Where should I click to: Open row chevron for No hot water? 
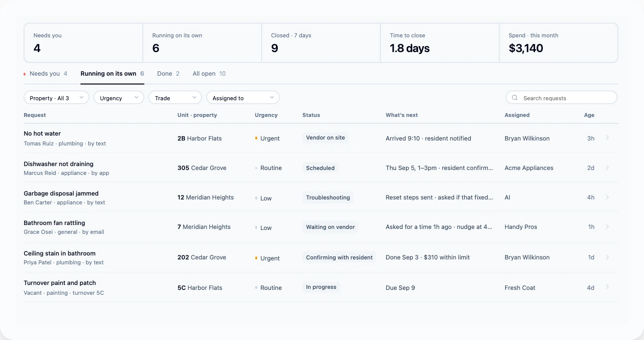pyautogui.click(x=607, y=138)
